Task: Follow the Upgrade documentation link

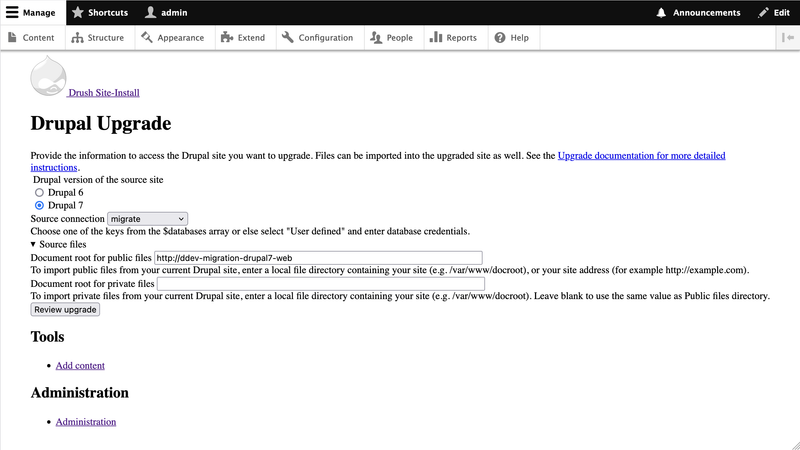Action: [640, 156]
